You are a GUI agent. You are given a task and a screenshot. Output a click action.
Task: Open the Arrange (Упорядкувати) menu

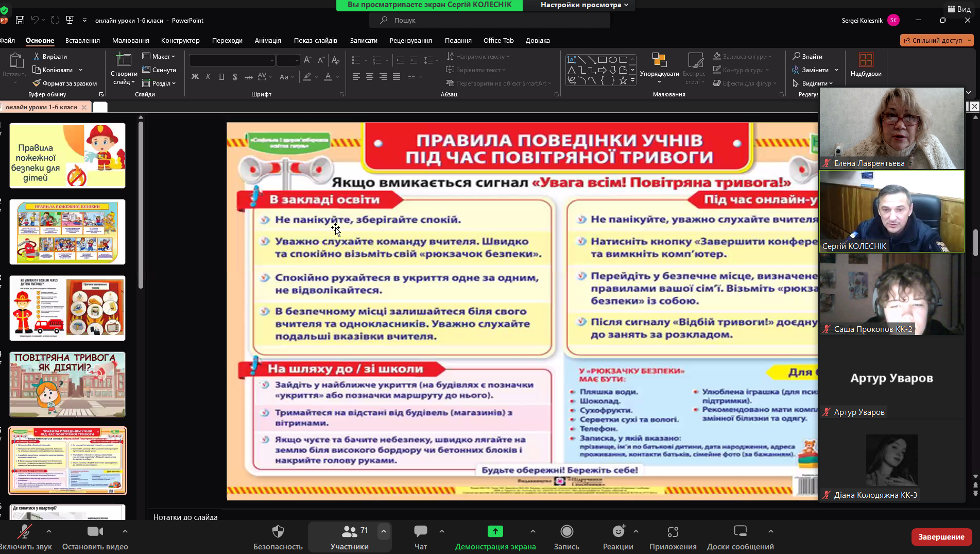click(659, 69)
